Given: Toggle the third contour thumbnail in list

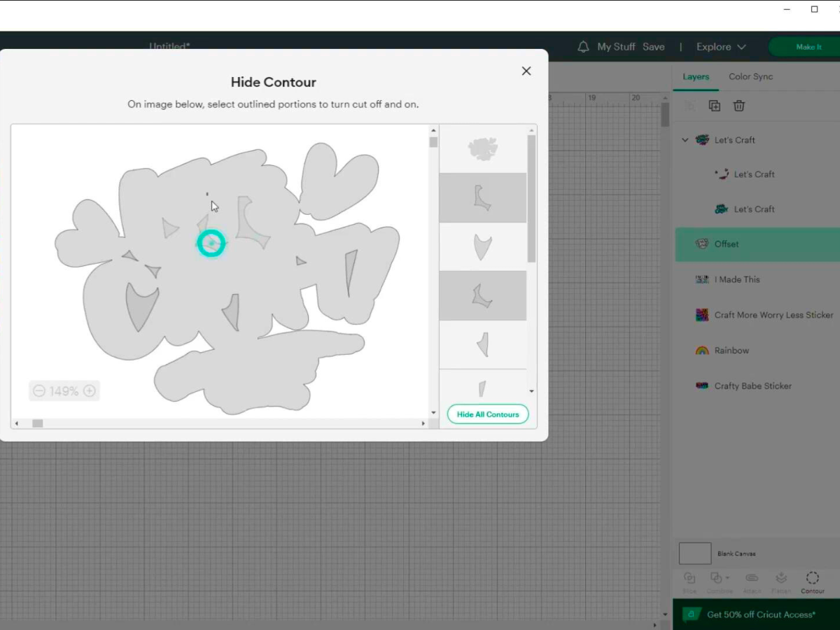Looking at the screenshot, I should tap(482, 247).
